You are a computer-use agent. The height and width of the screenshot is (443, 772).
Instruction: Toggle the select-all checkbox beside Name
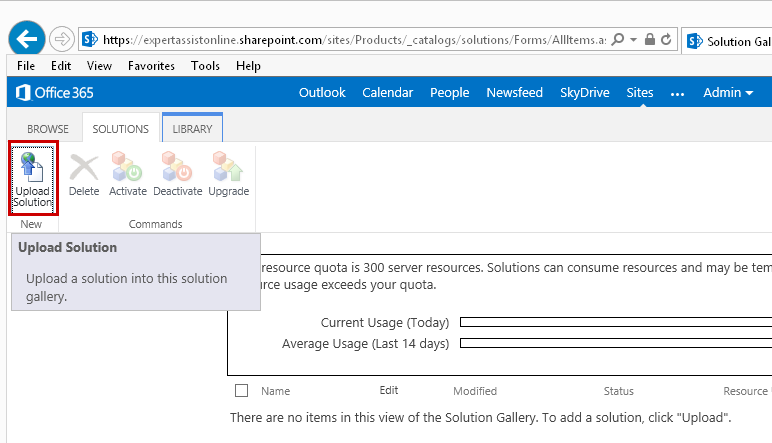[x=241, y=391]
